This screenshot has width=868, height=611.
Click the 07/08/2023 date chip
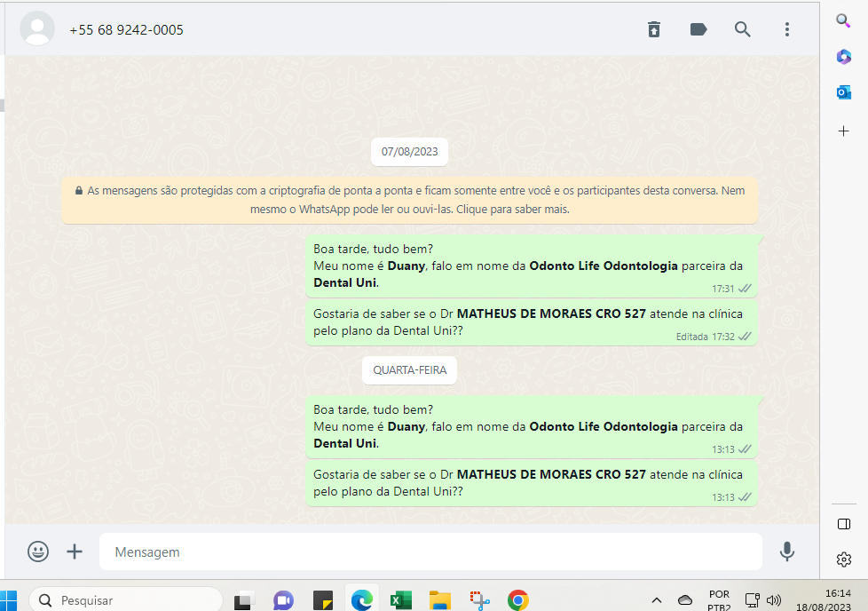tap(410, 152)
